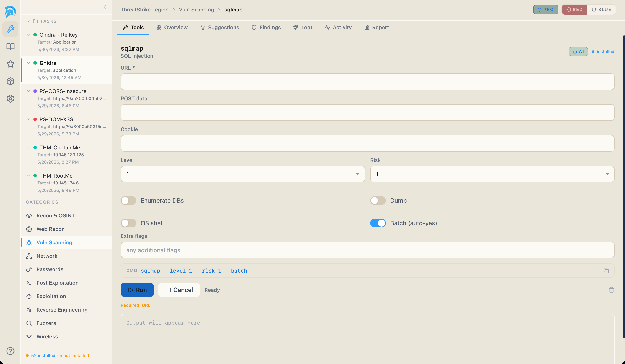Collapse the sidebar with the chevron arrow

pos(105,7)
